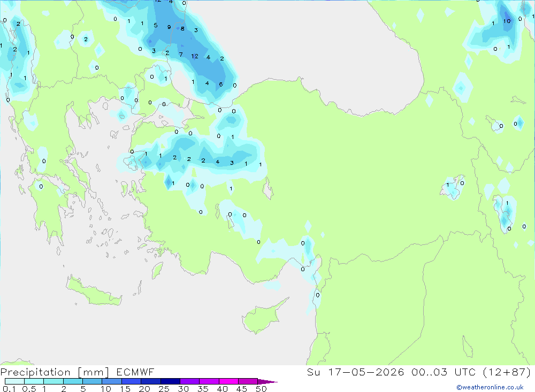The width and height of the screenshot is (535, 392).
Task: Pick the 2–5 mm legend color swatch
Action: click(73, 381)
